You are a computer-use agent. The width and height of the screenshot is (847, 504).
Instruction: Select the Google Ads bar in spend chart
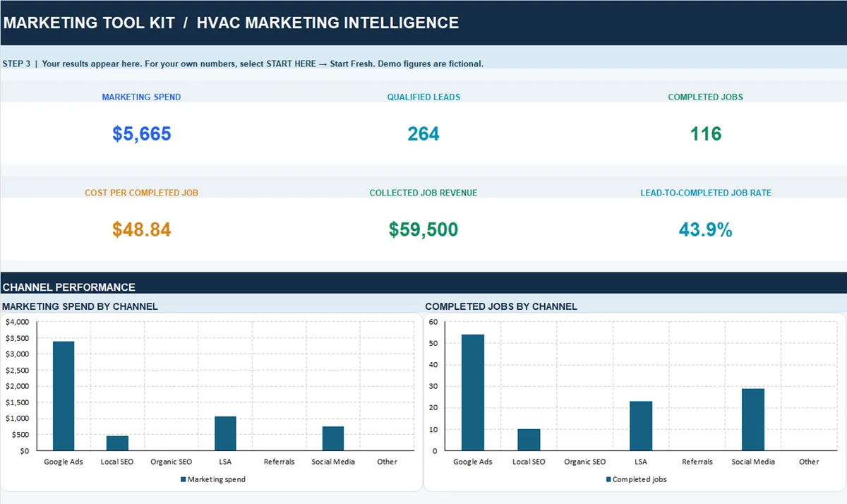pyautogui.click(x=64, y=396)
